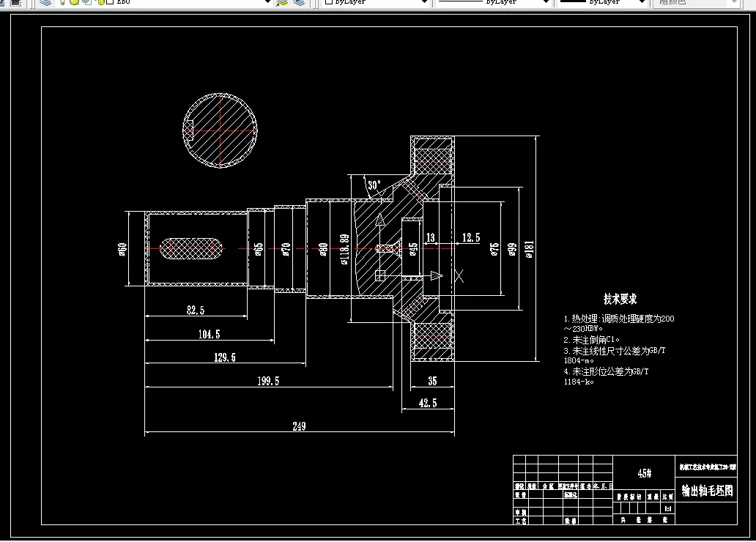
Task: Select the ø181 flange dimension text
Action: [530, 250]
